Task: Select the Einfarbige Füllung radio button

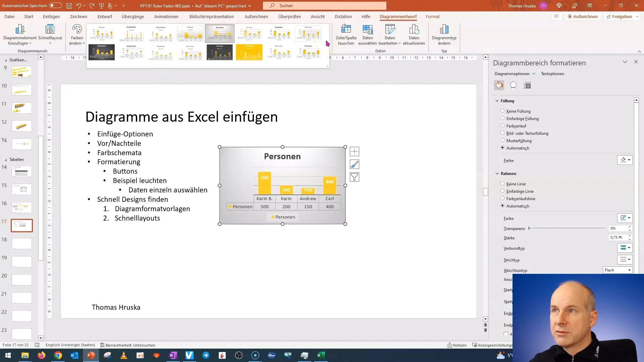Action: 502,118
